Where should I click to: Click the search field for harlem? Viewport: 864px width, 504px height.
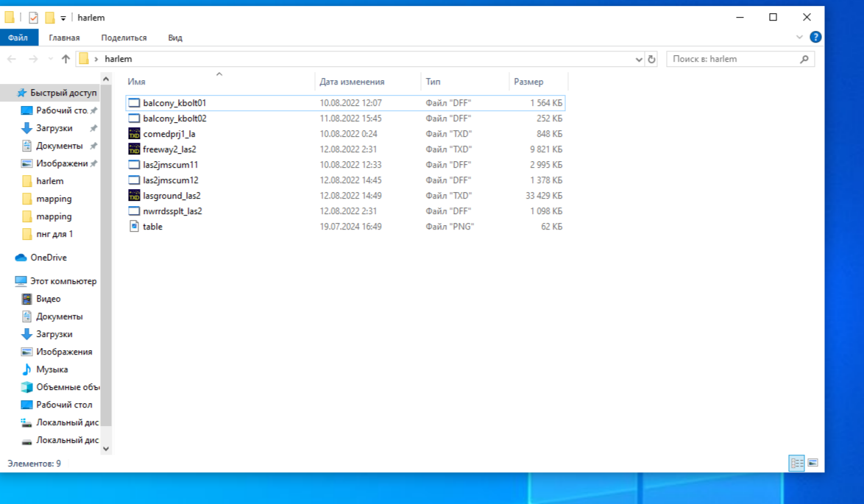coord(732,59)
